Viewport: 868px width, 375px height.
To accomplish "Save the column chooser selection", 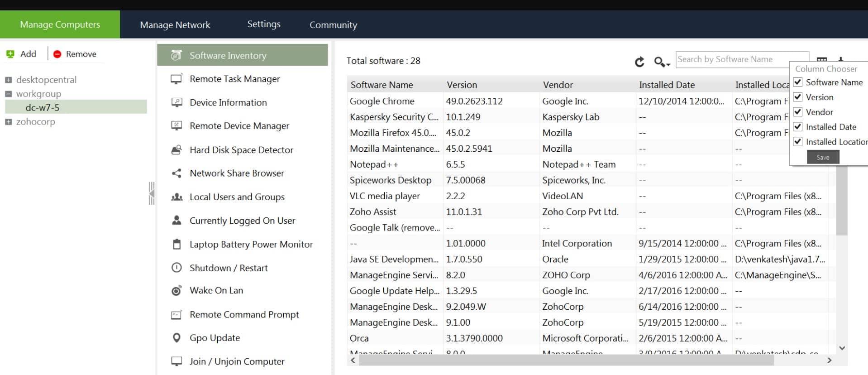I will coord(823,157).
